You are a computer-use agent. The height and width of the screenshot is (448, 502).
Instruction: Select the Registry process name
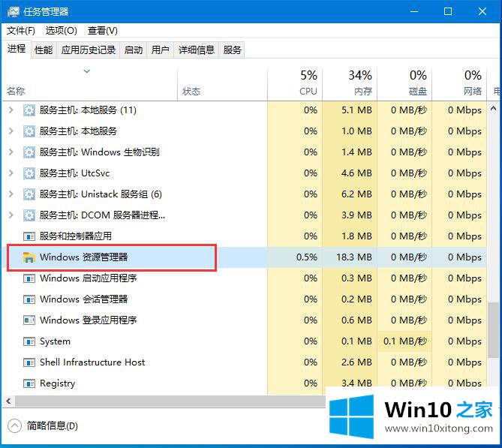[57, 383]
